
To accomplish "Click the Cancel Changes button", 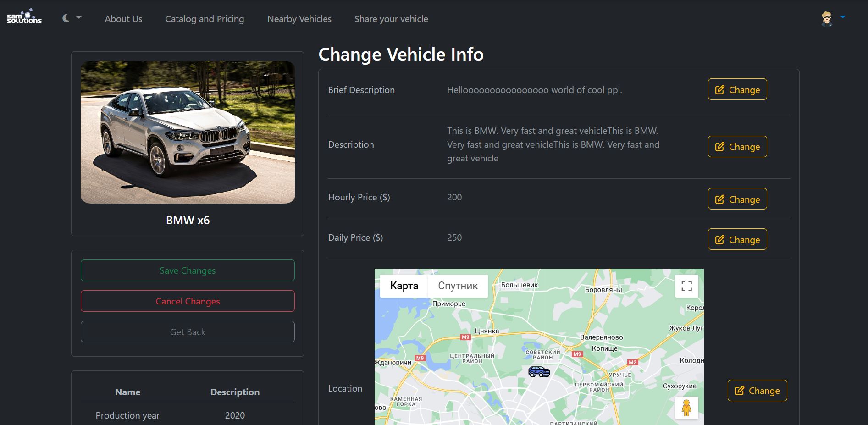I will [188, 301].
